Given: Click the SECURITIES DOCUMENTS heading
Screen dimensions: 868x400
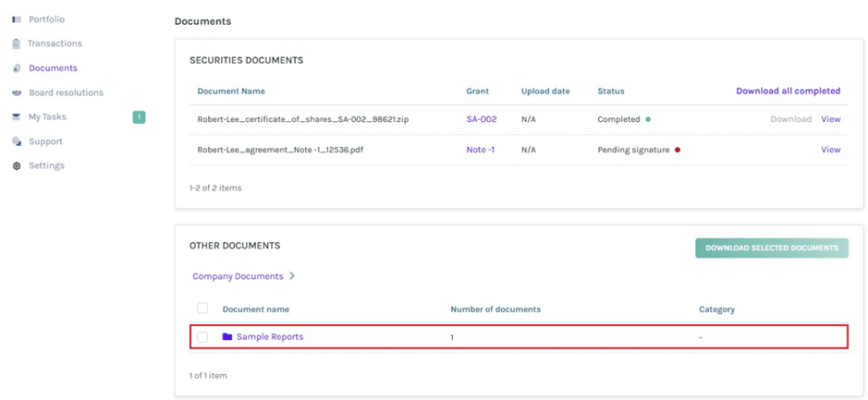Looking at the screenshot, I should pos(246,60).
